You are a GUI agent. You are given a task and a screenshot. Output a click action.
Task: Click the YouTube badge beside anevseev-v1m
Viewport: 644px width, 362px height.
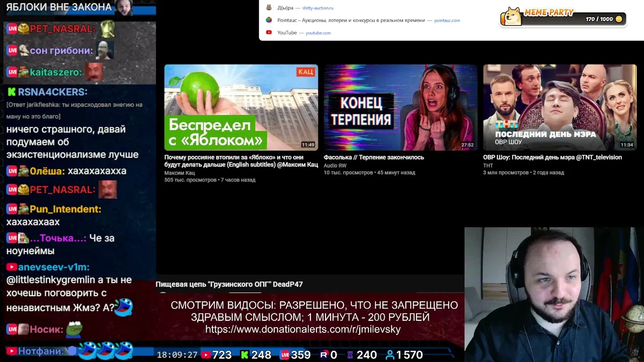click(x=12, y=267)
